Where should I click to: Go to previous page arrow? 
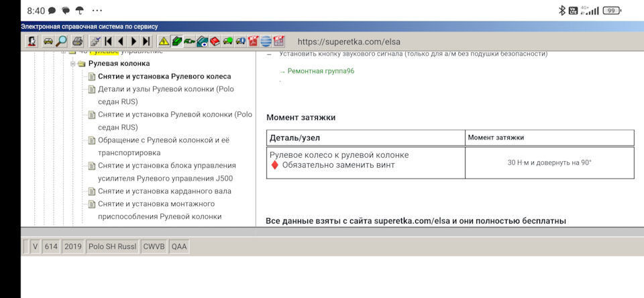(x=121, y=42)
